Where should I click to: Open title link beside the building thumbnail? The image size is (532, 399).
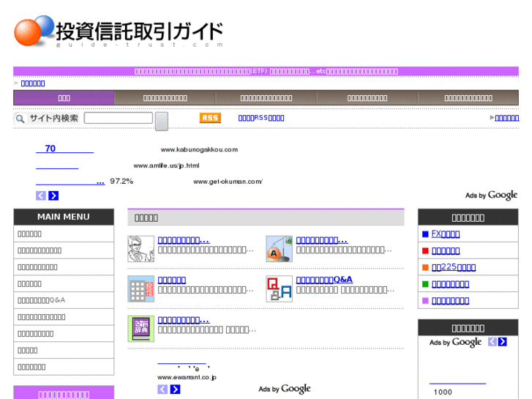[x=172, y=280]
